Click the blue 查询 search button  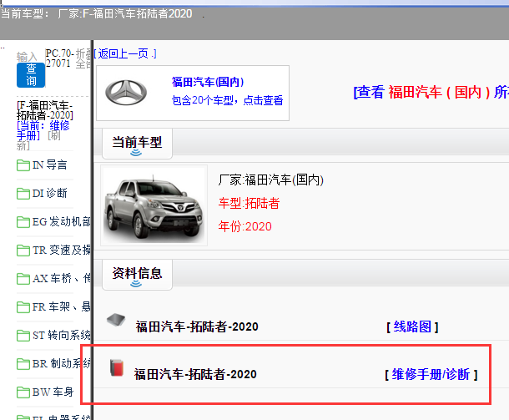pyautogui.click(x=31, y=75)
